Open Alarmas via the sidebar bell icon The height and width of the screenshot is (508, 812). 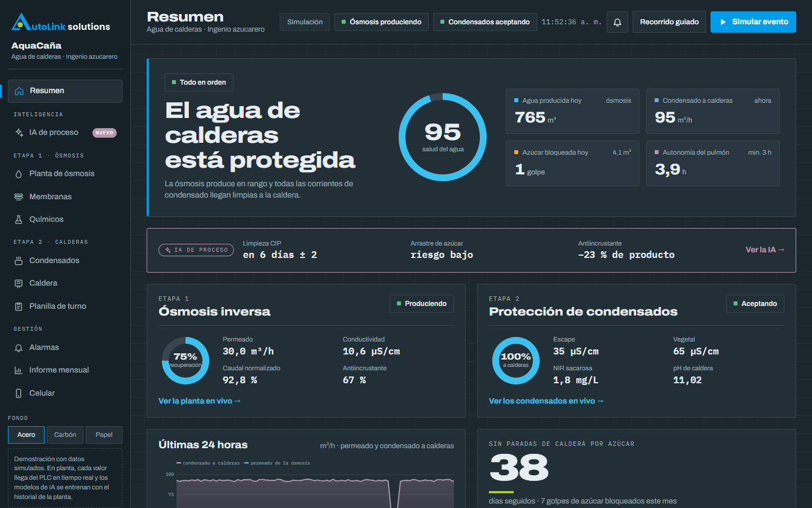tap(19, 348)
